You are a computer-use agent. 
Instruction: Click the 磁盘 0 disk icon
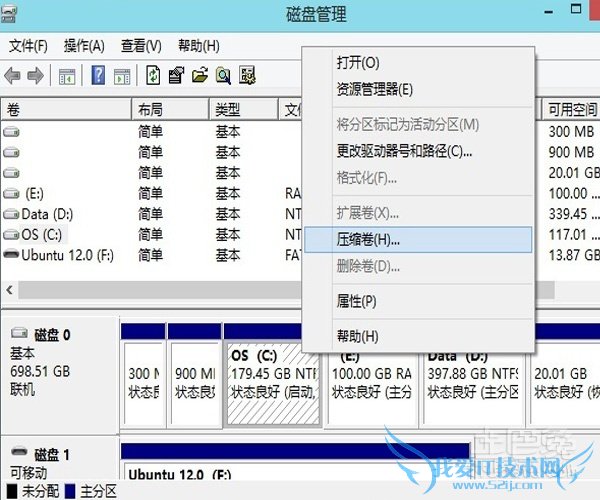[x=19, y=333]
